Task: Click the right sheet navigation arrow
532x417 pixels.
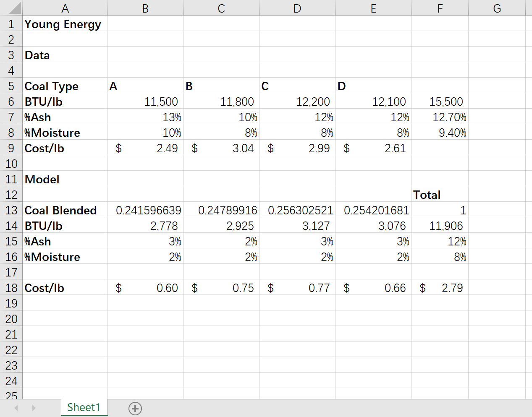Action: tap(34, 407)
